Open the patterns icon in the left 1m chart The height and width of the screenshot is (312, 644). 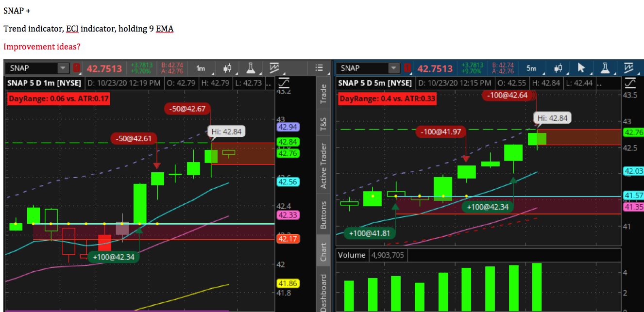pos(274,68)
